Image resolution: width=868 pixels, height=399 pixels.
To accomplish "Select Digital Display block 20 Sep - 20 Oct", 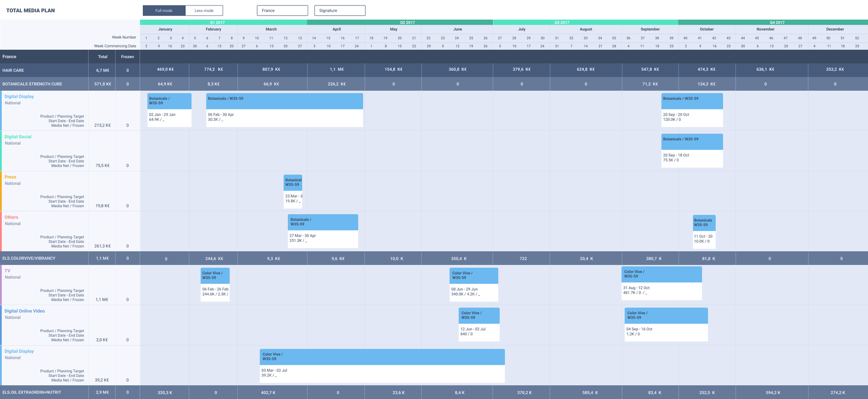I will (692, 110).
